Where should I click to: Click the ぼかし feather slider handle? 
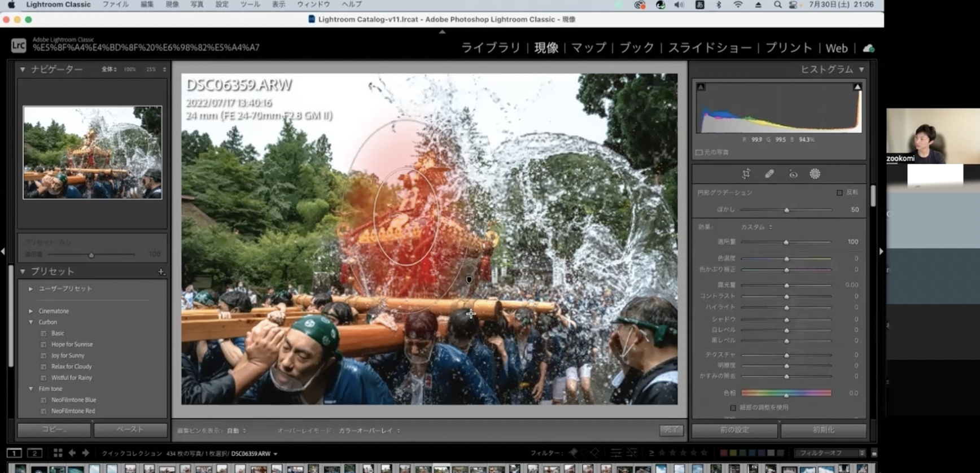786,210
